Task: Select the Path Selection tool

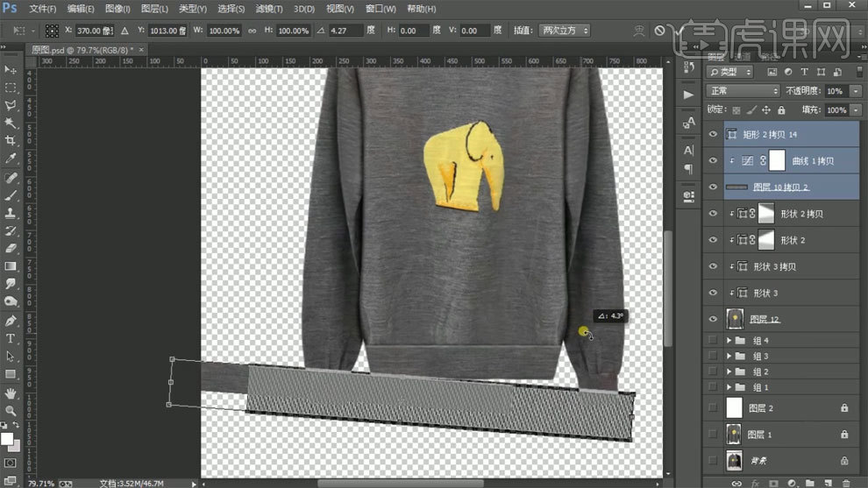Action: [10, 357]
